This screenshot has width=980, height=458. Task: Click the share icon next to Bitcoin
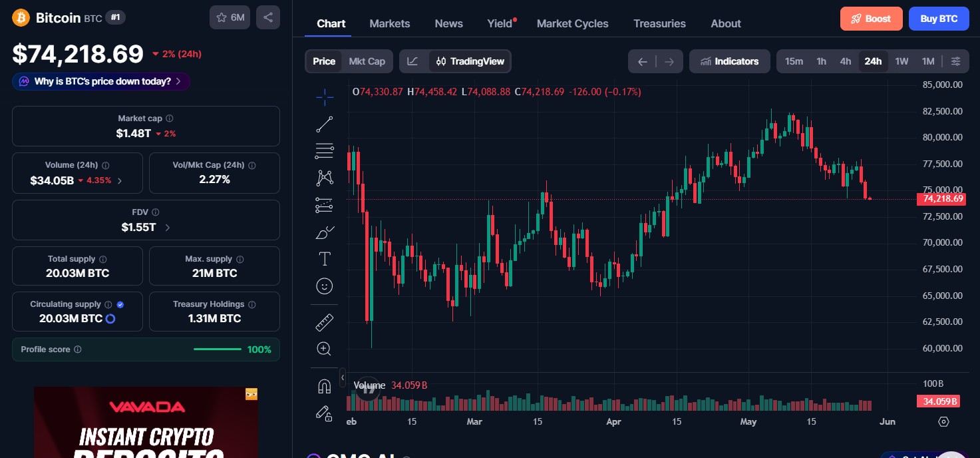pyautogui.click(x=268, y=17)
